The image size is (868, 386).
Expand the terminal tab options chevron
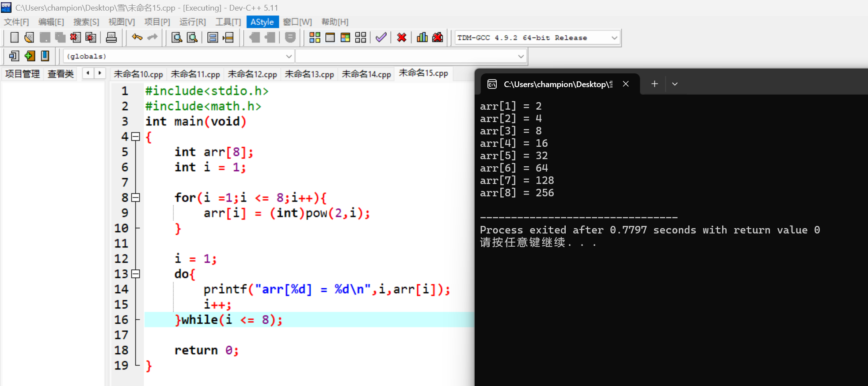pos(675,84)
